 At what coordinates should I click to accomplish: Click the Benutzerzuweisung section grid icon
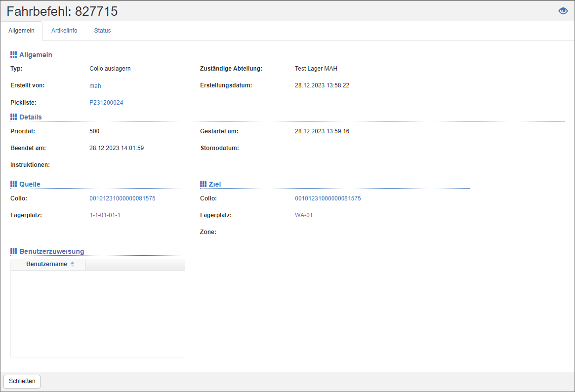tap(13, 251)
